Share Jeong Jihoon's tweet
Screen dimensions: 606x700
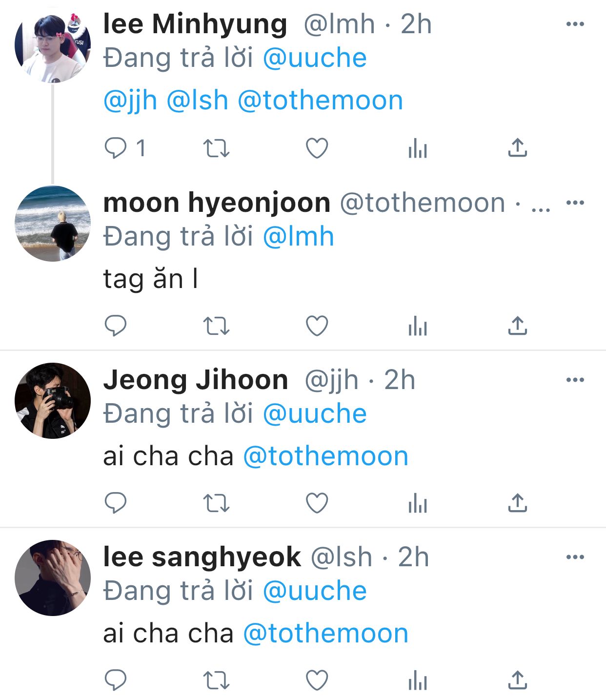tap(518, 503)
